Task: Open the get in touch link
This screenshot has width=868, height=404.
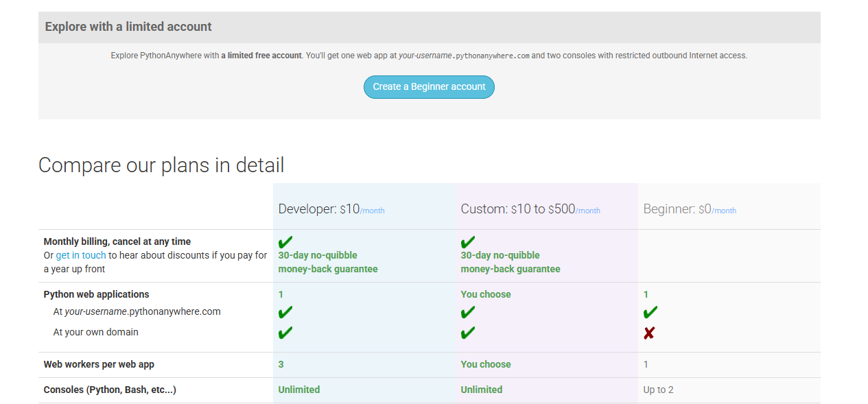Action: click(x=81, y=255)
